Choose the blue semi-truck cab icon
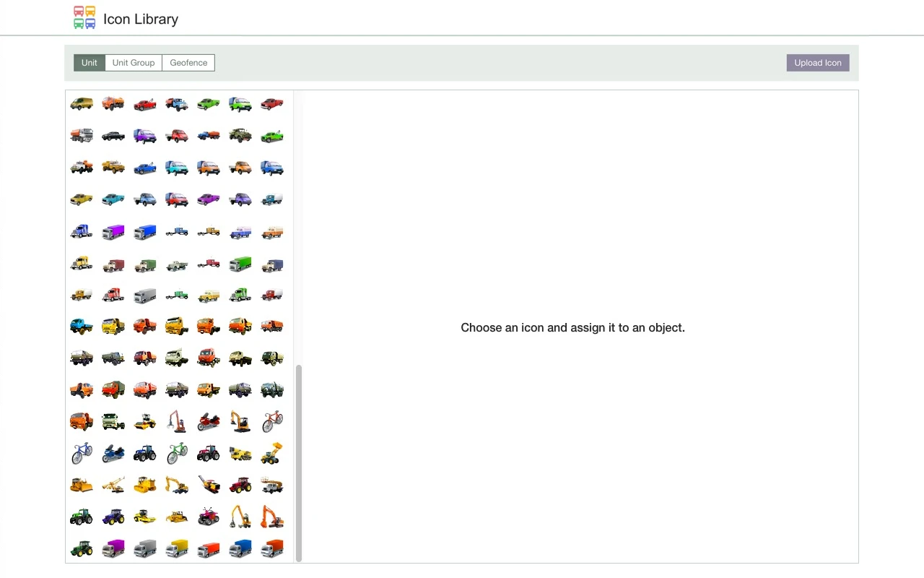The image size is (924, 578). click(x=82, y=230)
